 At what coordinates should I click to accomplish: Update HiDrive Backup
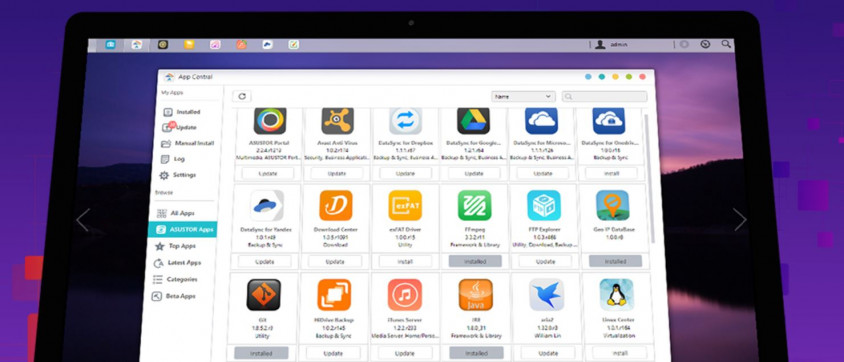coord(333,353)
